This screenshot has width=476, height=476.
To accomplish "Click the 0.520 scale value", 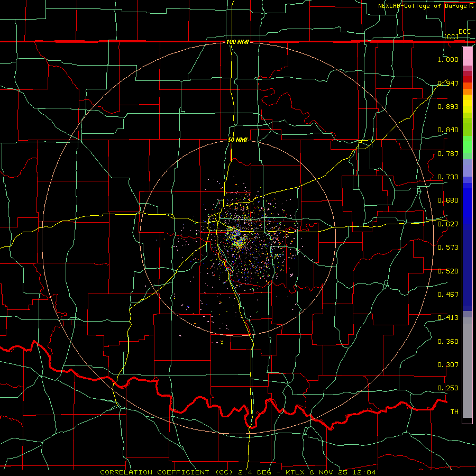I will [448, 271].
